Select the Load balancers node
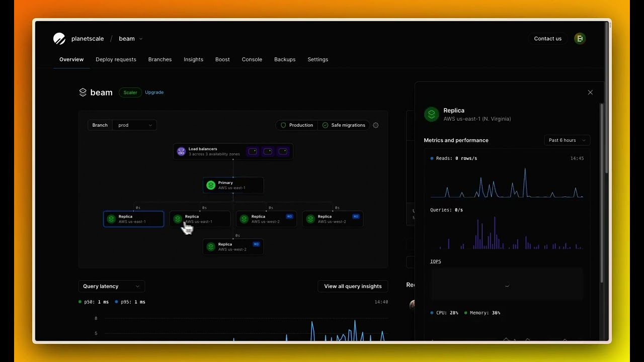This screenshot has height=362, width=644. coord(233,151)
